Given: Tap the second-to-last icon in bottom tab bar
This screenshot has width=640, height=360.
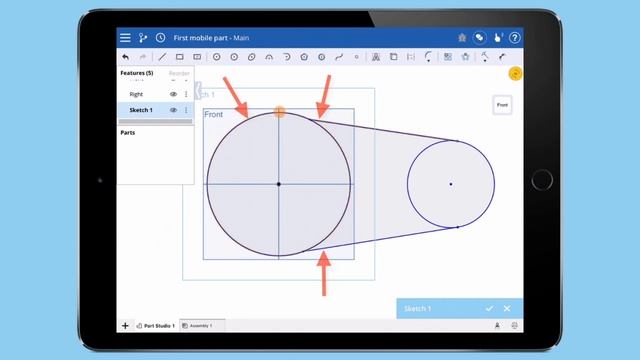Looking at the screenshot, I should [x=497, y=326].
